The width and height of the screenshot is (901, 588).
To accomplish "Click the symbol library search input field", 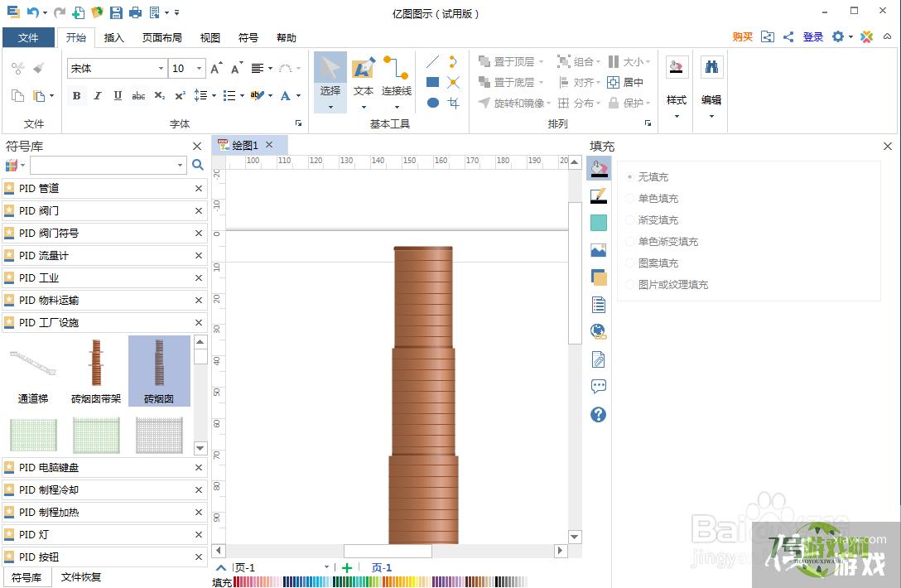I will [x=104, y=165].
